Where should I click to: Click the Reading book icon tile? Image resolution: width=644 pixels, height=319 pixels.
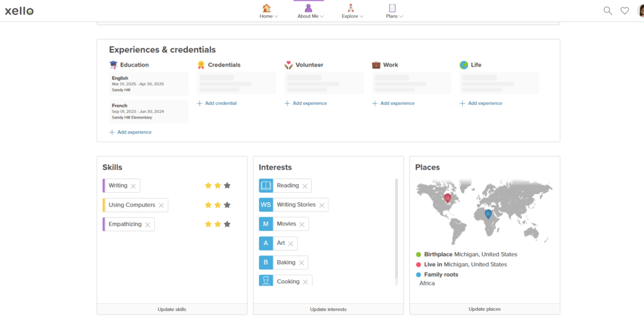266,186
